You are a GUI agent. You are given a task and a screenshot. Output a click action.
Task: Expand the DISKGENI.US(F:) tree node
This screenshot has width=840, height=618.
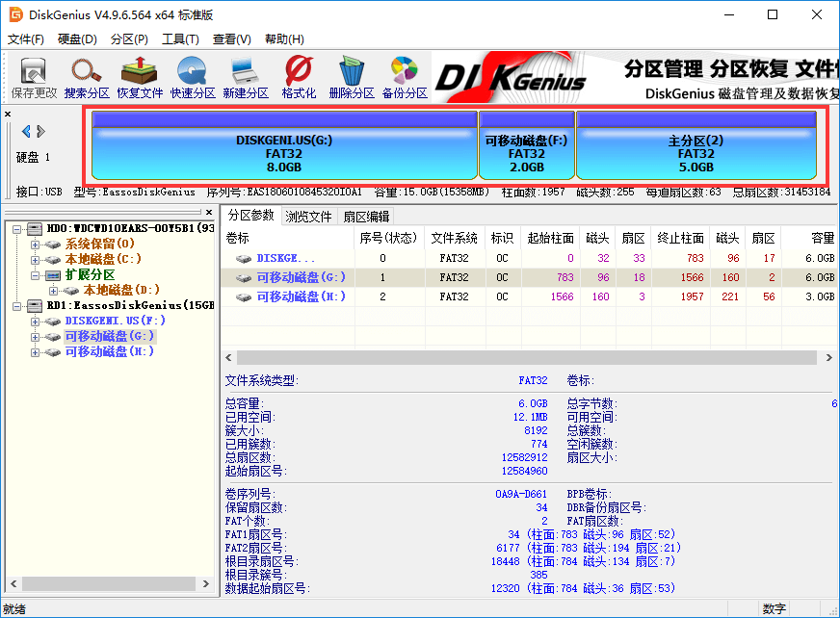[36, 322]
